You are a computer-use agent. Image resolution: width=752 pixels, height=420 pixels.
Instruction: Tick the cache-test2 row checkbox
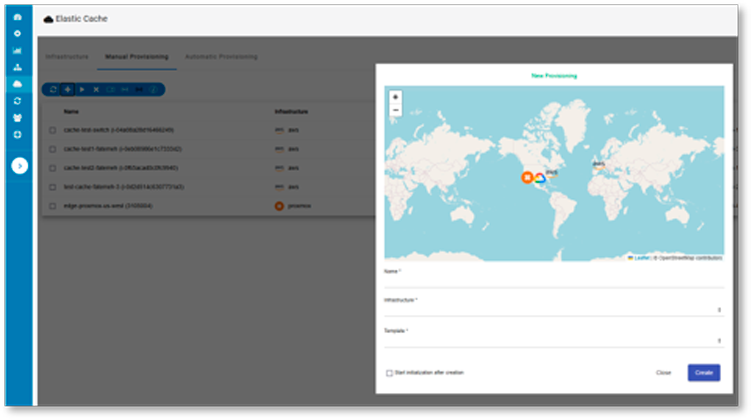point(53,168)
